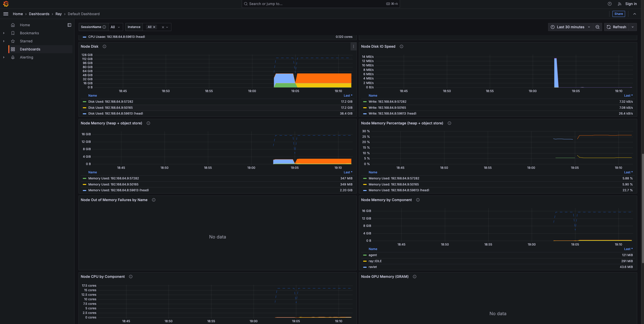Image resolution: width=644 pixels, height=324 pixels.
Task: Open the hamburger navigation menu
Action: coord(6,14)
